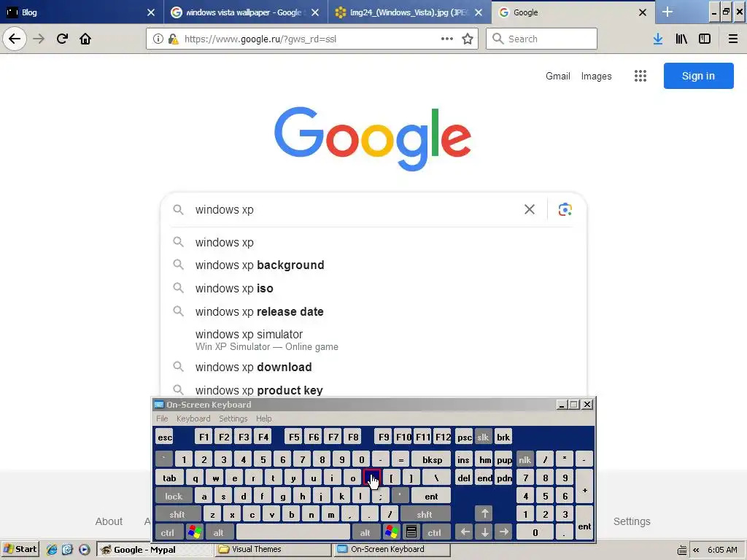The height and width of the screenshot is (560, 747).
Task: Toggle the left alt key on keyboard
Action: [x=219, y=532]
